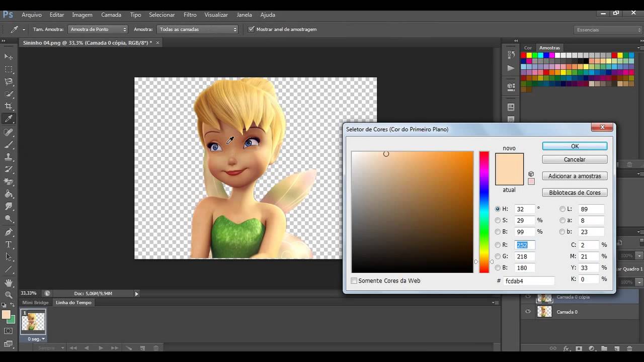This screenshot has height=362, width=644.
Task: Select the Eyedropper tool in toolbox
Action: pyautogui.click(x=9, y=119)
